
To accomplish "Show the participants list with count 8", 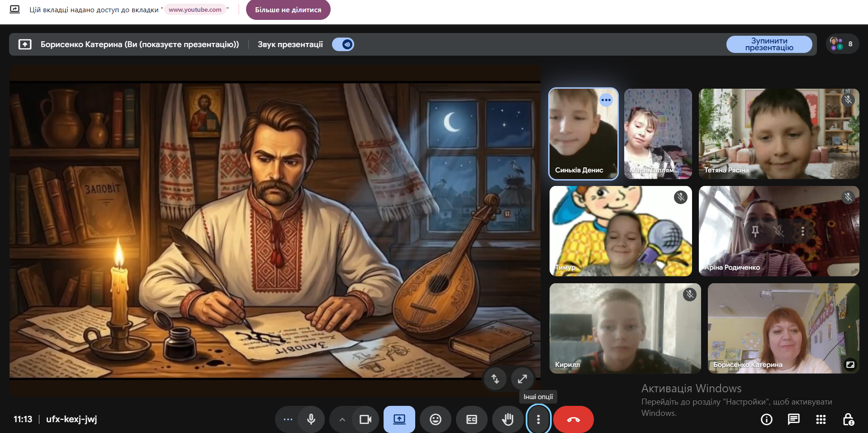I will pos(842,44).
